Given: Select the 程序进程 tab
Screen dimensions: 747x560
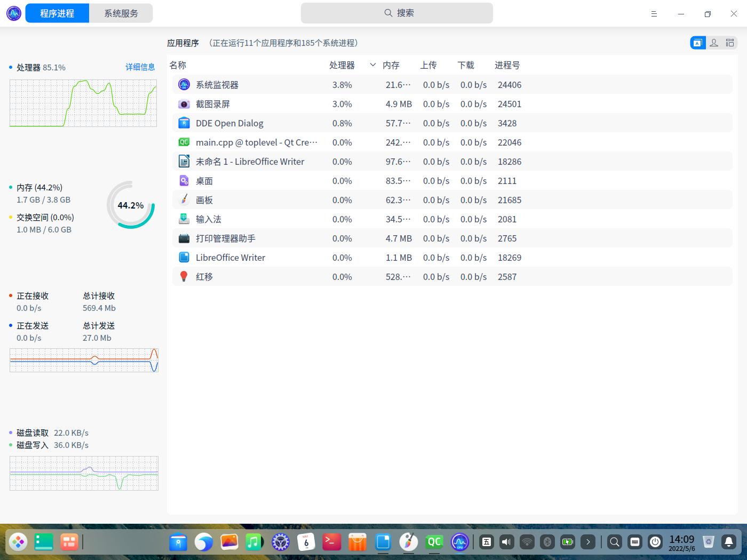Looking at the screenshot, I should (57, 13).
